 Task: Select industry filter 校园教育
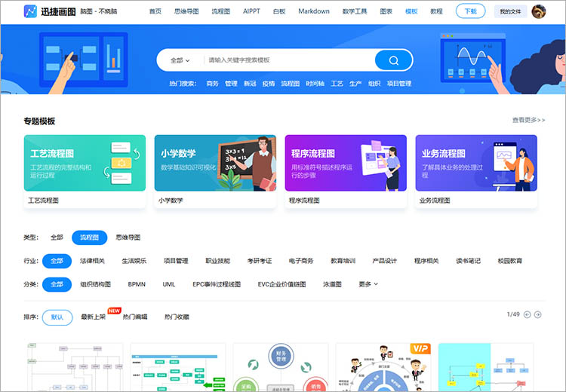510,261
